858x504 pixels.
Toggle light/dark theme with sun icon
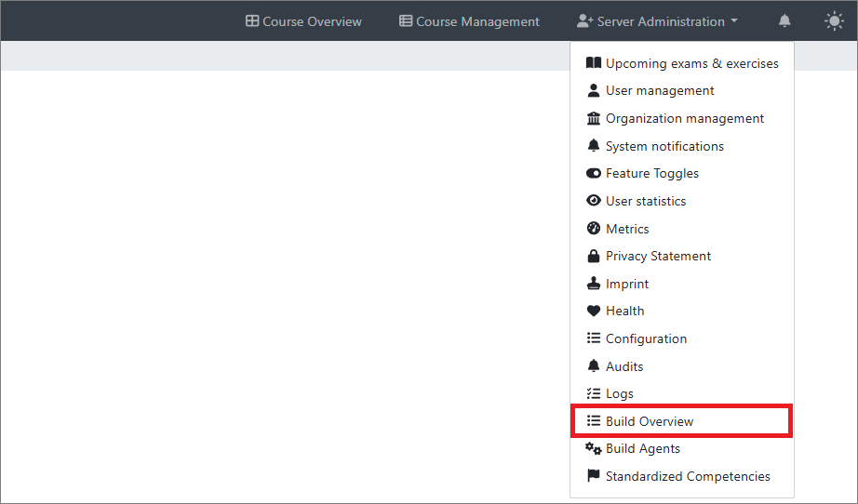[x=834, y=21]
